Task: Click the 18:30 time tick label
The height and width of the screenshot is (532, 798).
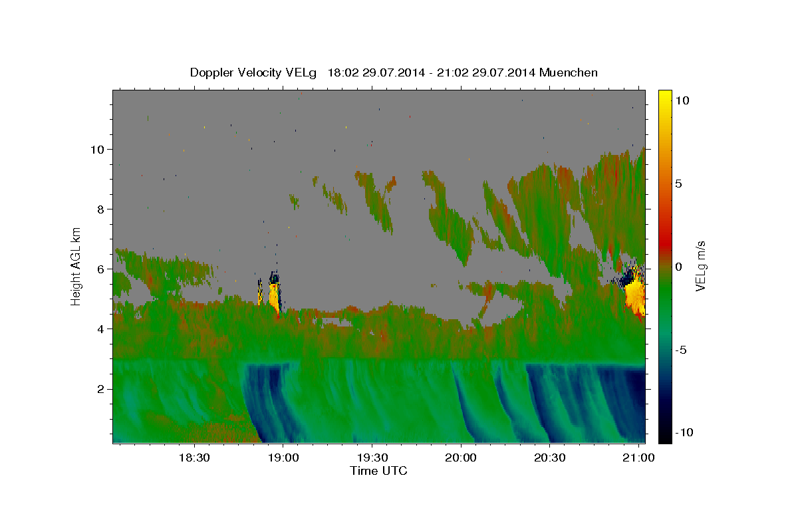Action: [x=195, y=458]
